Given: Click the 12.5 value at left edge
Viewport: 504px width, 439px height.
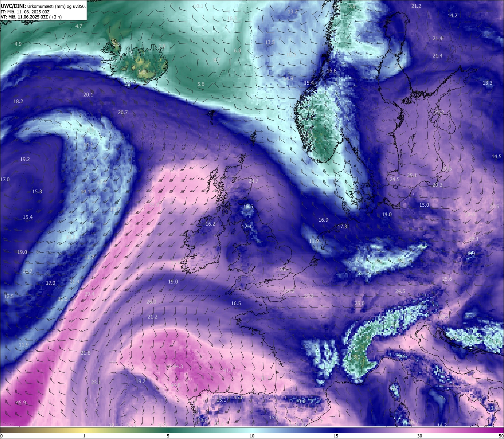Looking at the screenshot, I should 9,296.
